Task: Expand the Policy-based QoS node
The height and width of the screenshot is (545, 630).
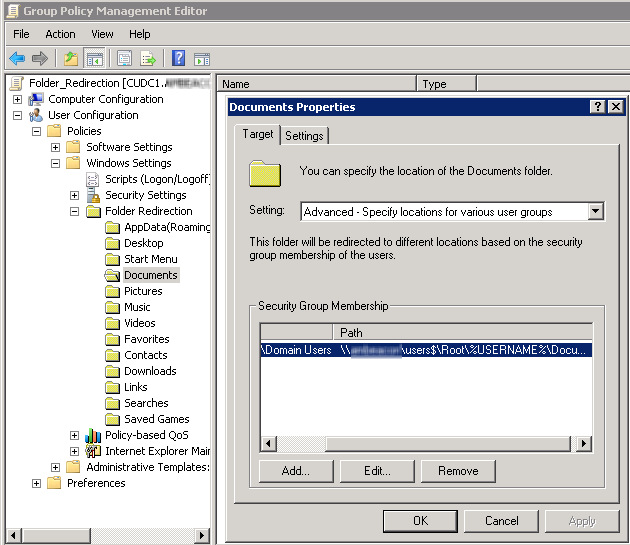Action: click(75, 435)
